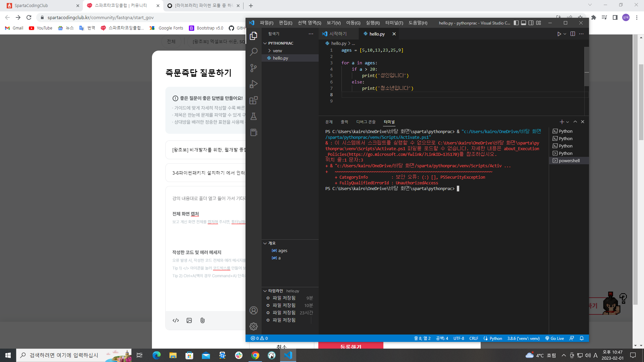Viewport: 644px width, 362px height.
Task: Expand the venv folder
Action: point(269,51)
